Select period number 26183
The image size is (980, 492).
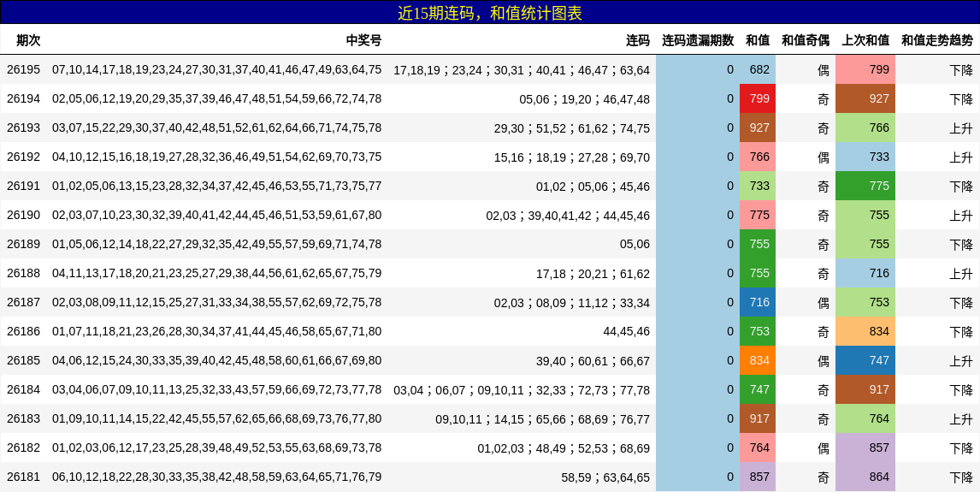23,419
